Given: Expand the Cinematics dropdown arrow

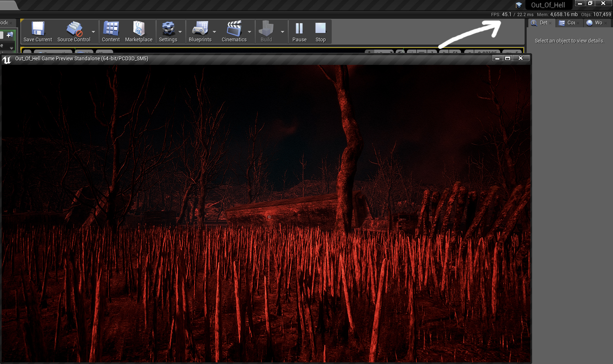Looking at the screenshot, I should coord(249,32).
